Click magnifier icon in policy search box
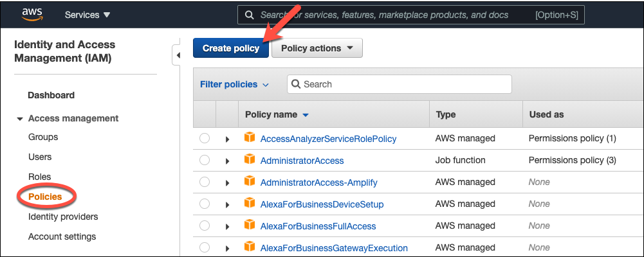The image size is (644, 257). (296, 84)
